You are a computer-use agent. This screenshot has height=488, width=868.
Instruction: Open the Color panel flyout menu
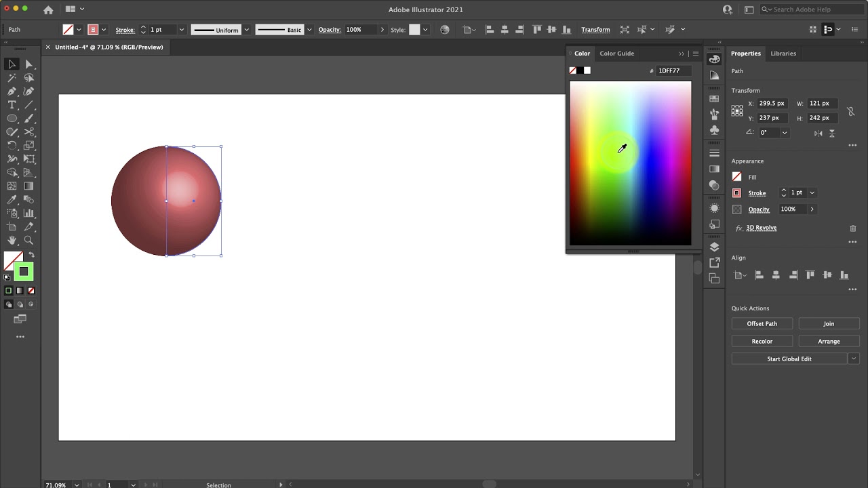(695, 54)
